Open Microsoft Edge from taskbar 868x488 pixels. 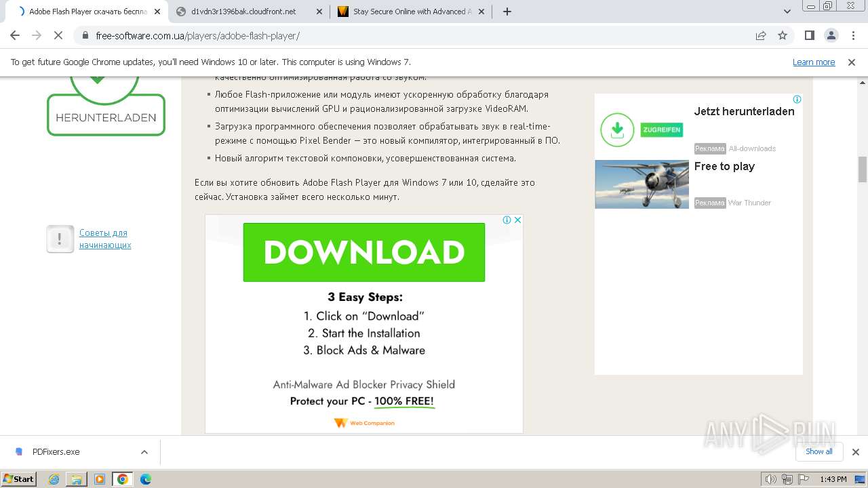tap(145, 479)
